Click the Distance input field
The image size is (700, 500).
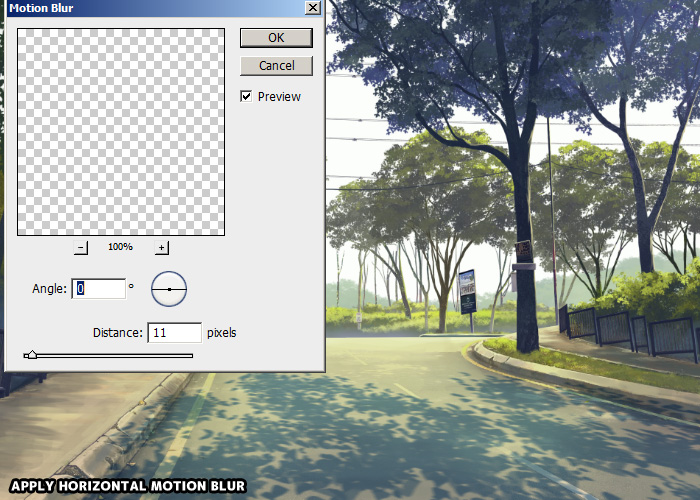pos(175,333)
